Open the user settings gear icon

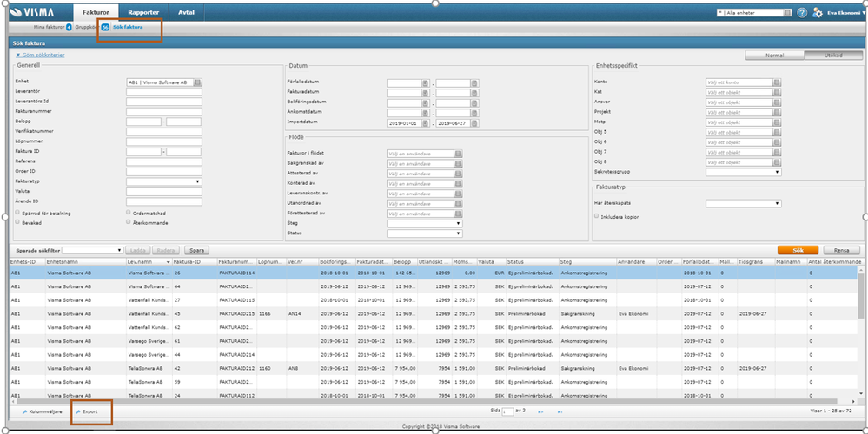tap(818, 13)
